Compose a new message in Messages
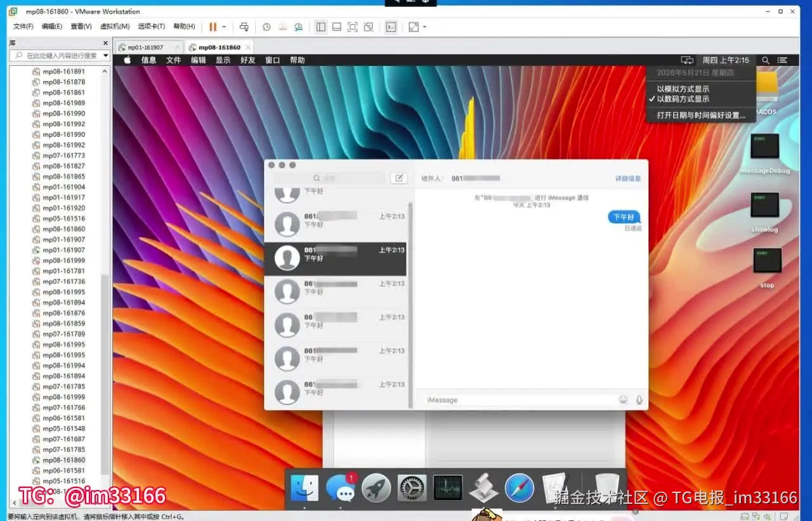Image resolution: width=812 pixels, height=521 pixels. [x=398, y=178]
